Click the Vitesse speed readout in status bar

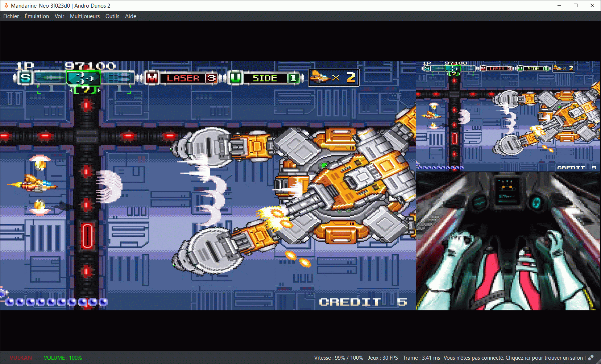click(338, 358)
